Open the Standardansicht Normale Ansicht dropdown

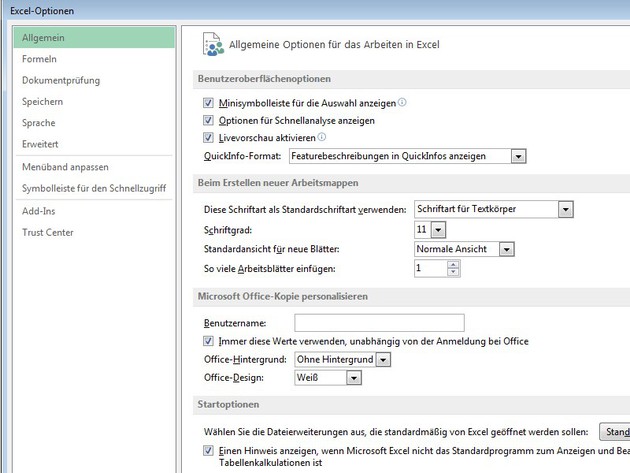point(506,249)
